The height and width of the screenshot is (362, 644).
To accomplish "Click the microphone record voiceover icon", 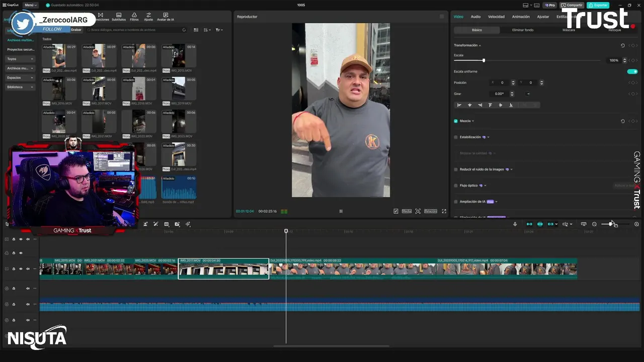I will click(515, 224).
